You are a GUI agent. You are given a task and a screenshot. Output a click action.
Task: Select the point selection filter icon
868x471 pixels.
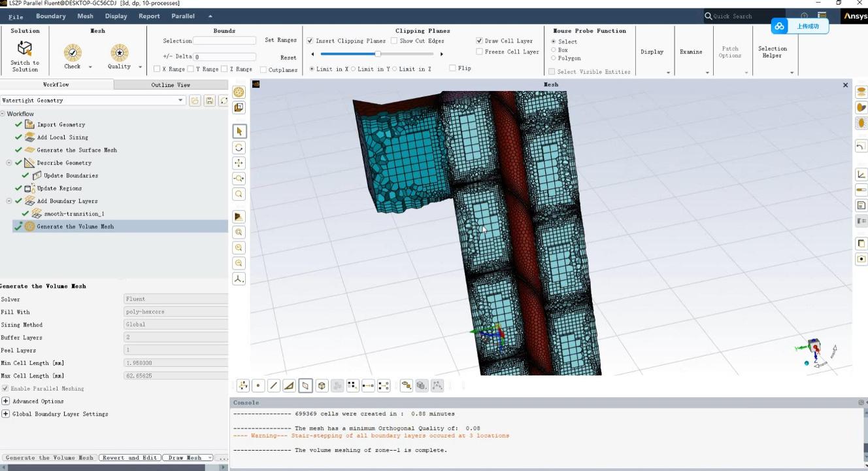(x=258, y=386)
